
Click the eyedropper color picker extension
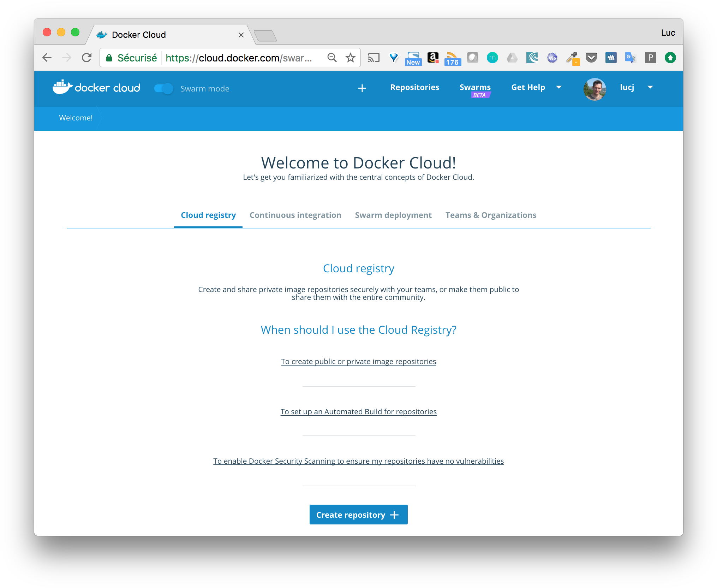573,59
